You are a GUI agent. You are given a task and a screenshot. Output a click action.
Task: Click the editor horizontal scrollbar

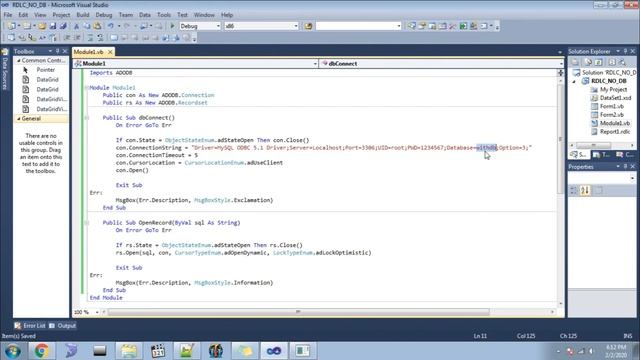pos(298,312)
